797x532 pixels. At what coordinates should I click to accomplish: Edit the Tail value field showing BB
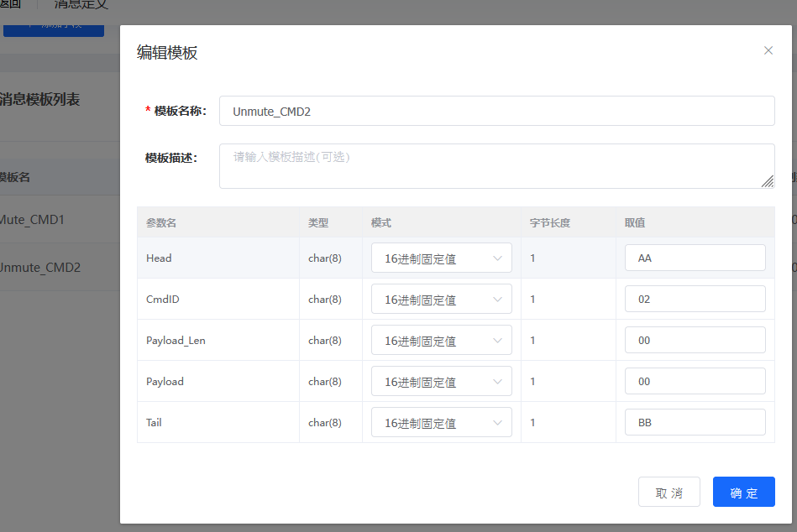pyautogui.click(x=695, y=421)
